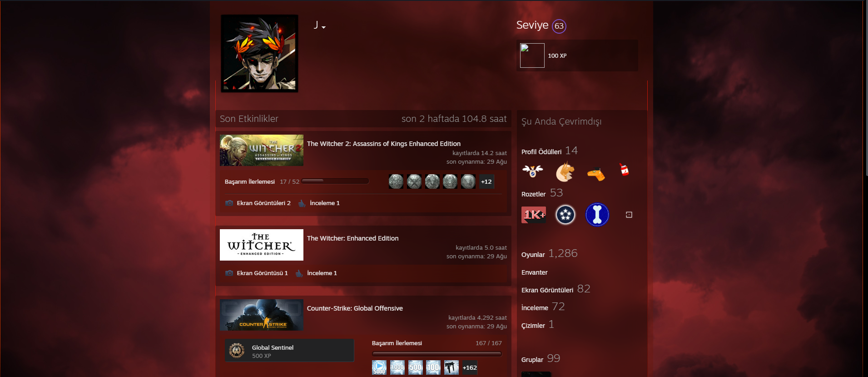Click the camera icon beside Ekran Görüntüleri 2
868x377 pixels.
[x=229, y=203]
